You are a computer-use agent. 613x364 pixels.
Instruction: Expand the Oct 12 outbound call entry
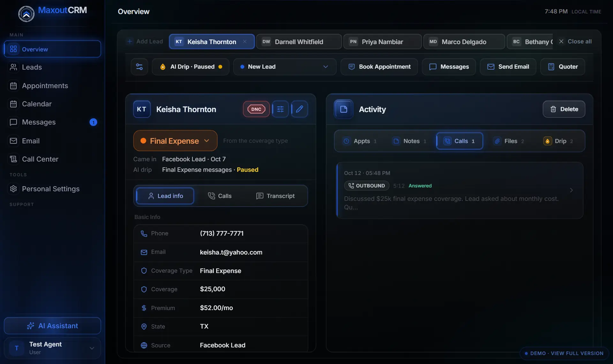[x=460, y=190]
